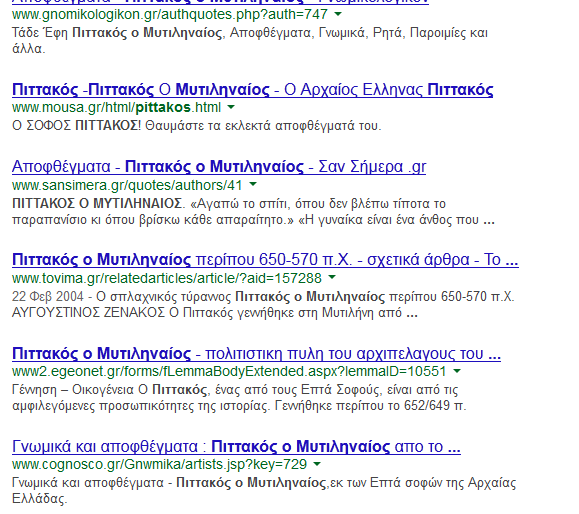The image size is (579, 514).
Task: Click the www2.egeonet.gr/forms URL text
Action: tap(229, 371)
